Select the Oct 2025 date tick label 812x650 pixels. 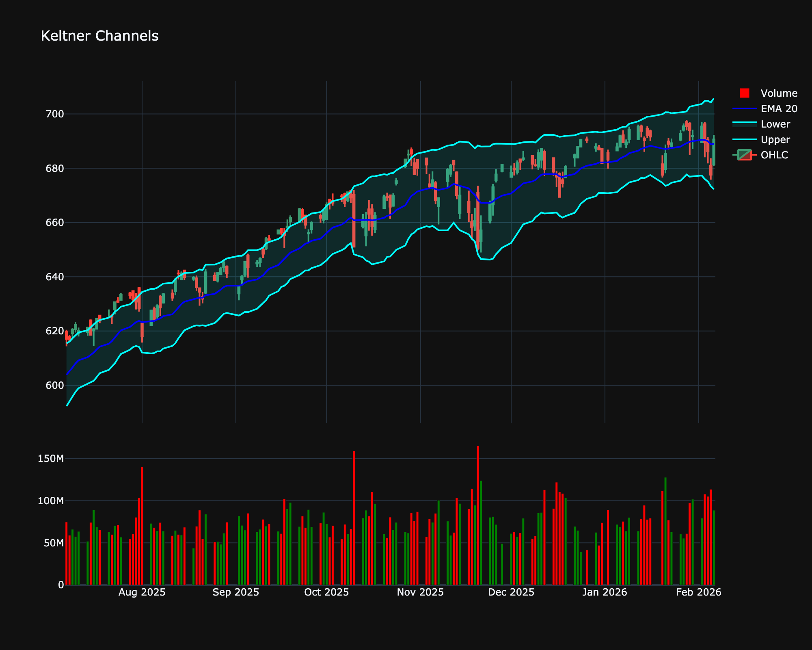pyautogui.click(x=326, y=592)
